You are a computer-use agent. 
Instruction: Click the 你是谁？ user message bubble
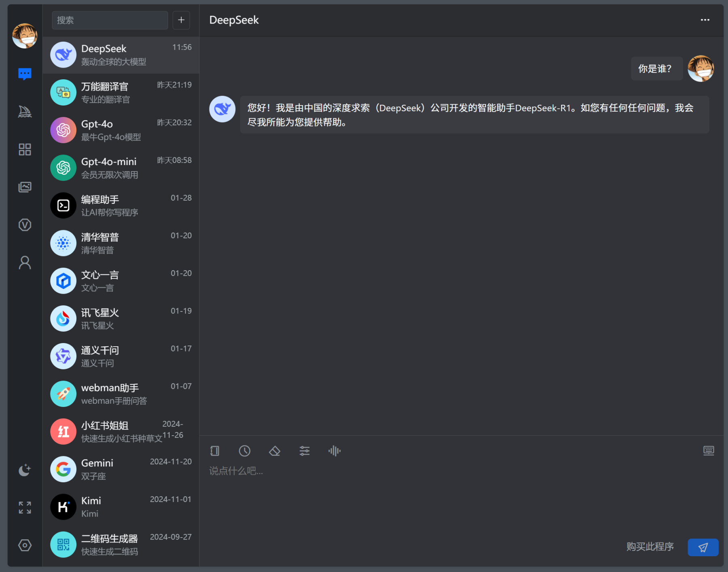pyautogui.click(x=656, y=68)
